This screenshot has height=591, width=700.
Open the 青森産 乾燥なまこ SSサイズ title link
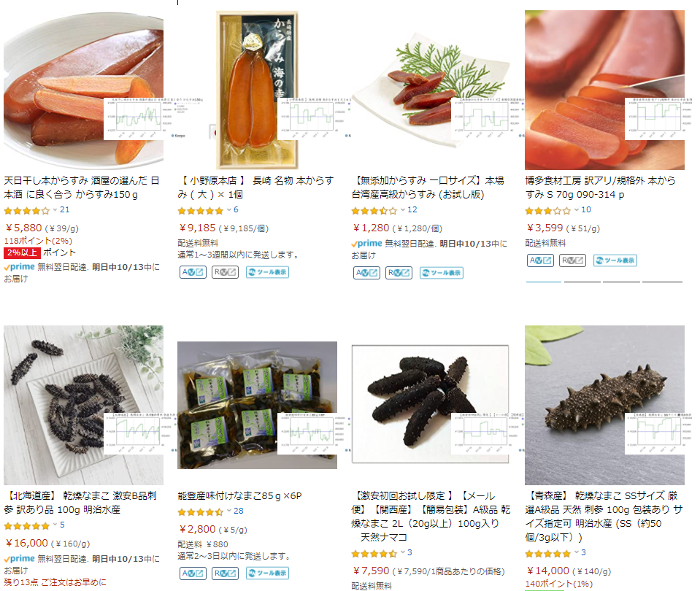(x=604, y=517)
